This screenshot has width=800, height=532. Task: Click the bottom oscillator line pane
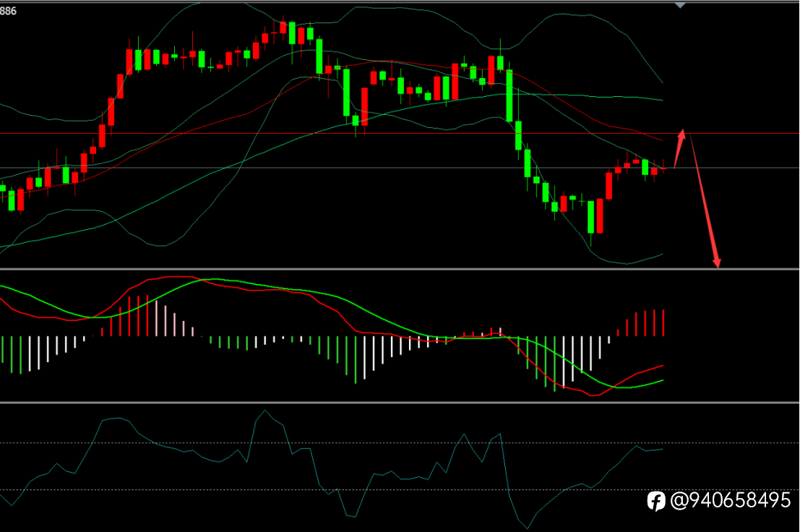pyautogui.click(x=400, y=468)
